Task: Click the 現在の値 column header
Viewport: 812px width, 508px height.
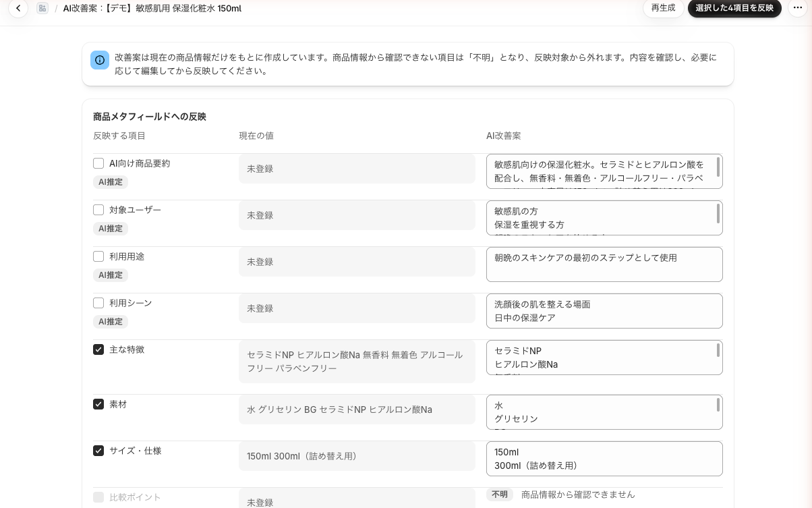Action: [x=256, y=136]
